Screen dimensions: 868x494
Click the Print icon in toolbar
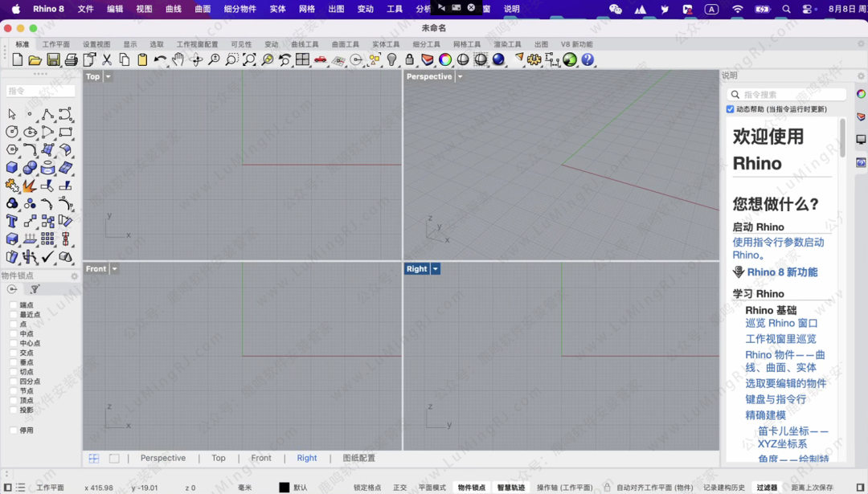71,60
